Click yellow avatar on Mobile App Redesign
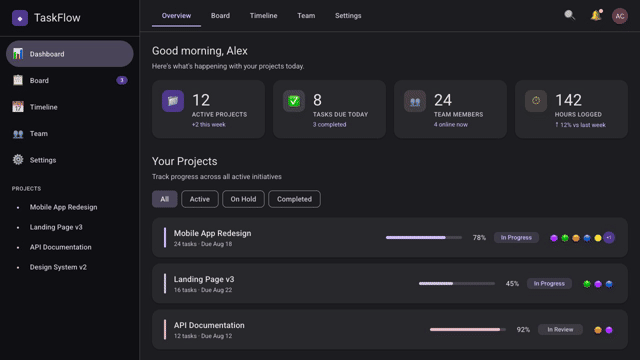Screen dimensions: 640x360 coord(598,238)
